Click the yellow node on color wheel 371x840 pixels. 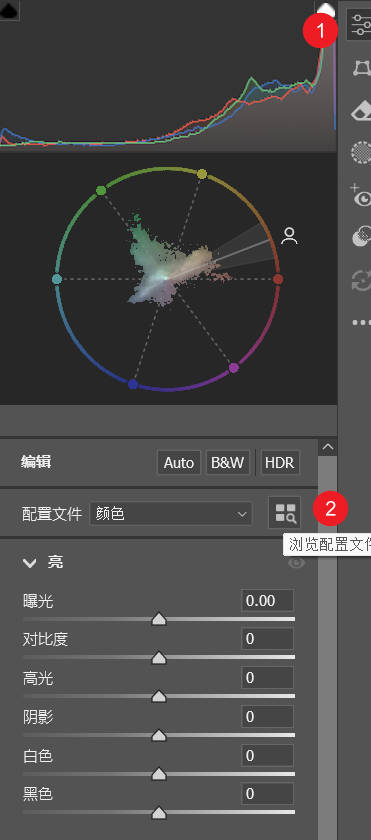202,174
